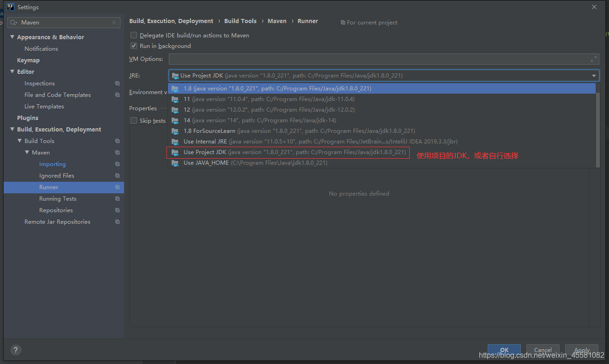Open File and Code Templates page
This screenshot has width=609, height=364.
58,95
